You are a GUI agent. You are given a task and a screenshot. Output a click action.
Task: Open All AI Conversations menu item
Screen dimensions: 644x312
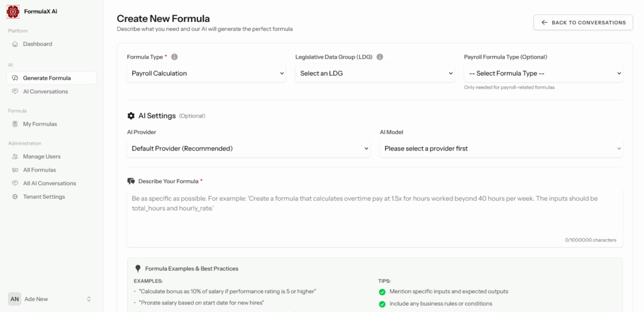tap(49, 184)
